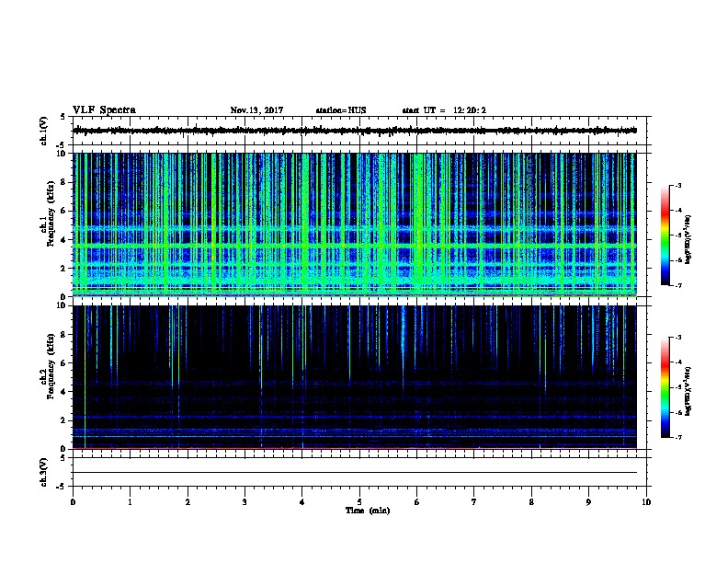Click the "station=HUS" header label
728x563 pixels.
coord(341,110)
